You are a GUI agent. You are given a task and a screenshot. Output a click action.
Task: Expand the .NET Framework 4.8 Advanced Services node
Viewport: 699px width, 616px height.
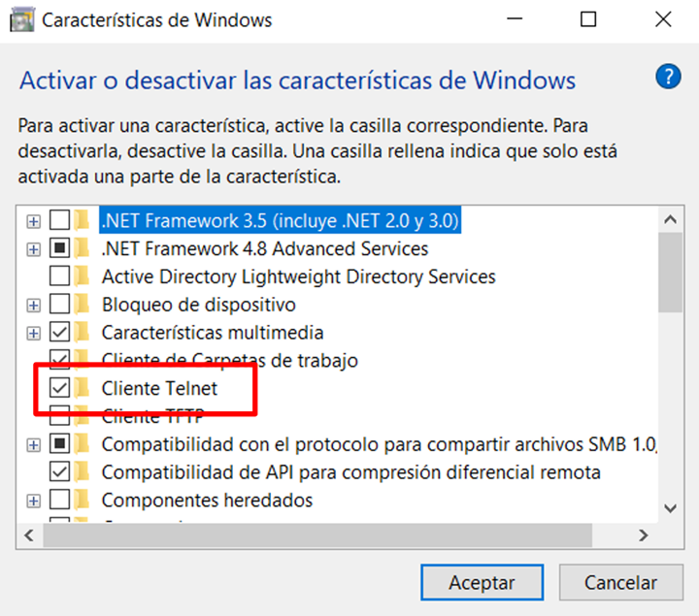(x=33, y=249)
